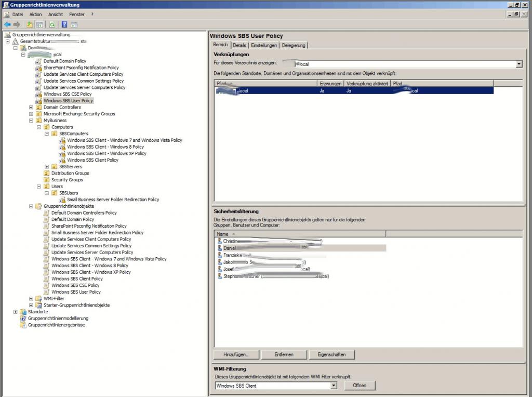Switch to the Details tab

[240, 45]
